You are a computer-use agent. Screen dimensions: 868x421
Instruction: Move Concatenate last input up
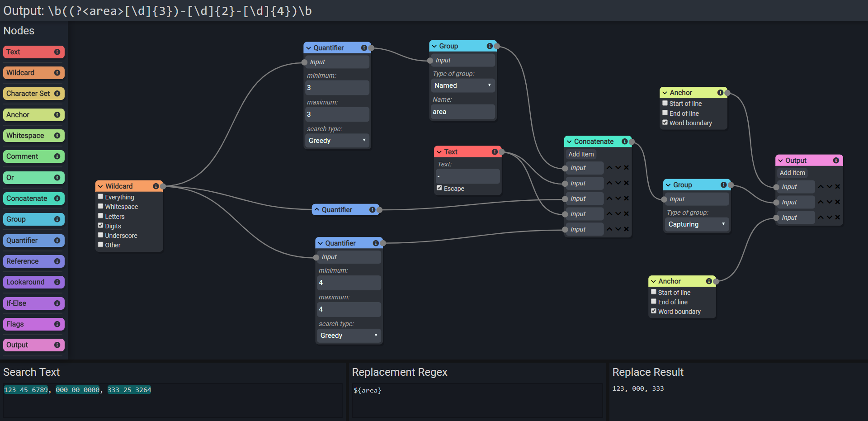(x=609, y=229)
